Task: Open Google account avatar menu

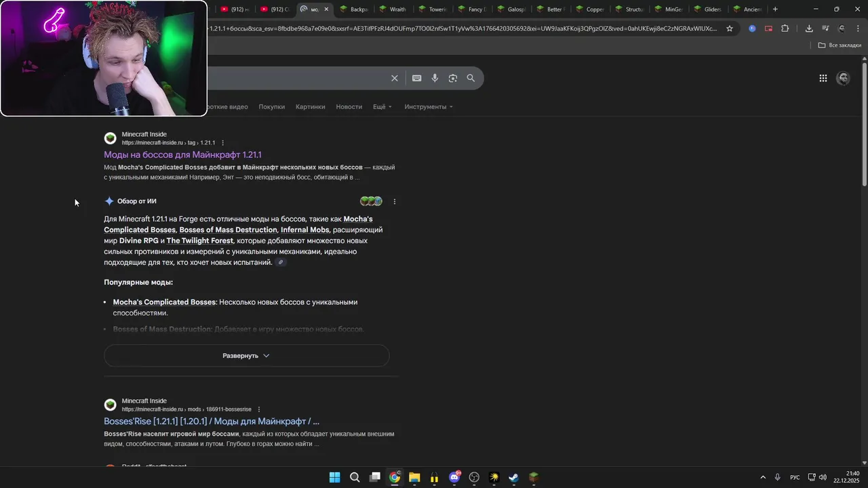Action: (x=844, y=78)
